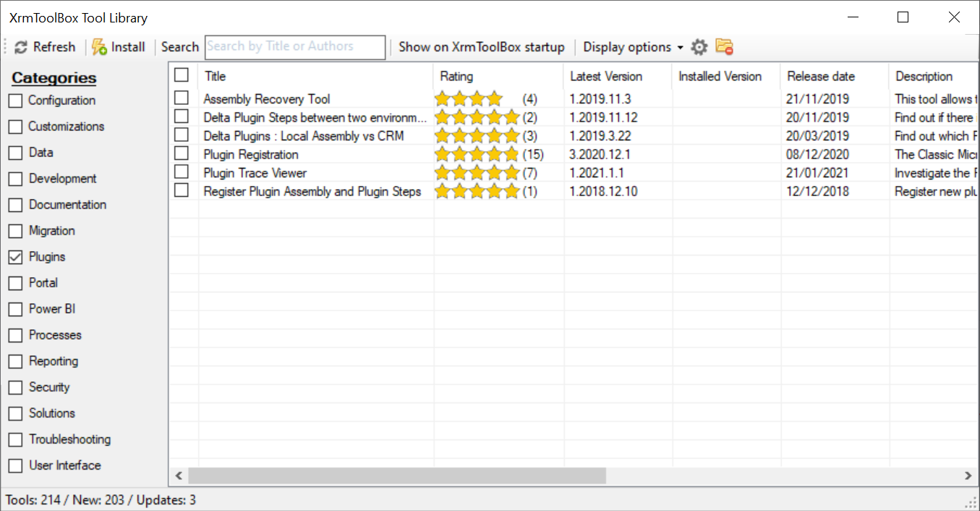The image size is (980, 511).
Task: Close the XrmToolBox Tool Library window
Action: pos(954,17)
